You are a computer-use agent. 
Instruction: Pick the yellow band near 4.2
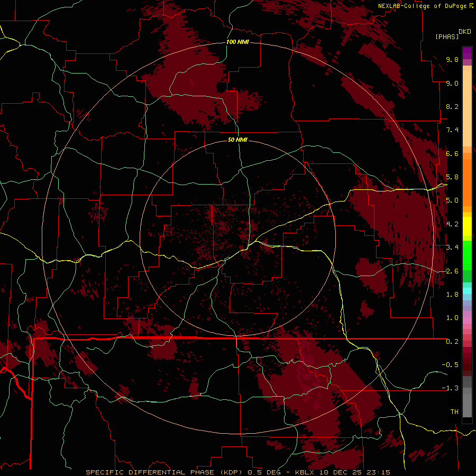[467, 226]
